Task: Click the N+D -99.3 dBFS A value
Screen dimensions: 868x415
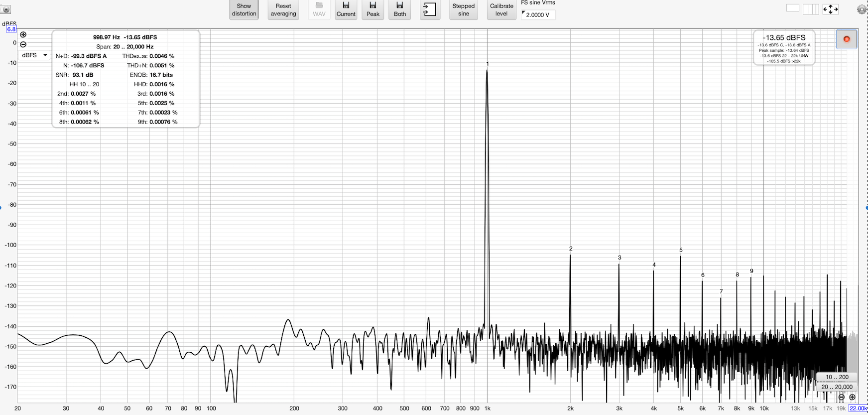Action: [89, 56]
